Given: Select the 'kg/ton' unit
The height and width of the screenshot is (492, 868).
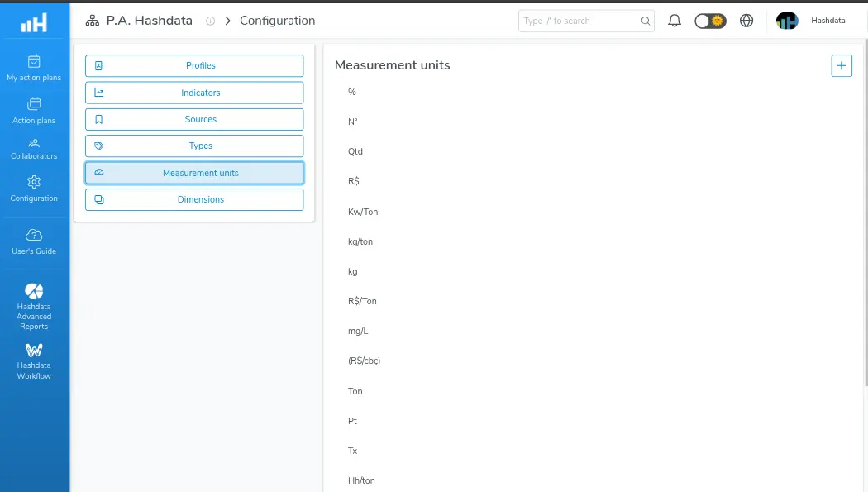Looking at the screenshot, I should (360, 241).
